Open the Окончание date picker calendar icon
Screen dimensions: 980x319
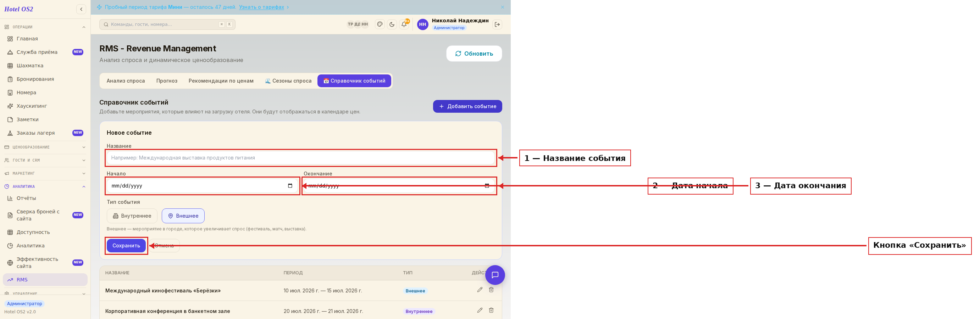(x=487, y=186)
